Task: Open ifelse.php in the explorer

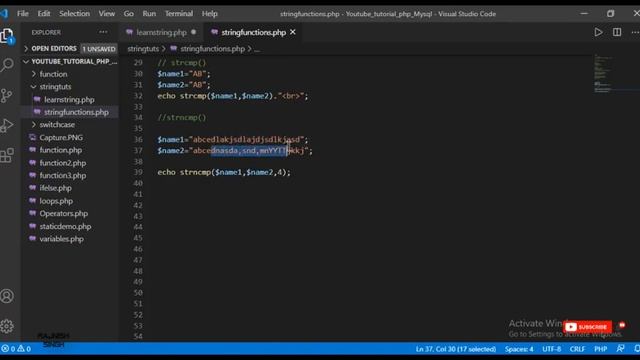Action: 56,188
